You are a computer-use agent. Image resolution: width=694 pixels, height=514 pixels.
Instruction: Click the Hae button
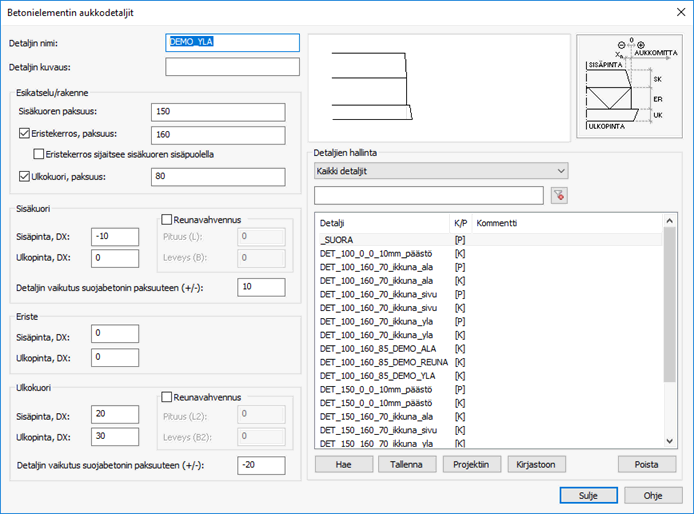pyautogui.click(x=344, y=464)
